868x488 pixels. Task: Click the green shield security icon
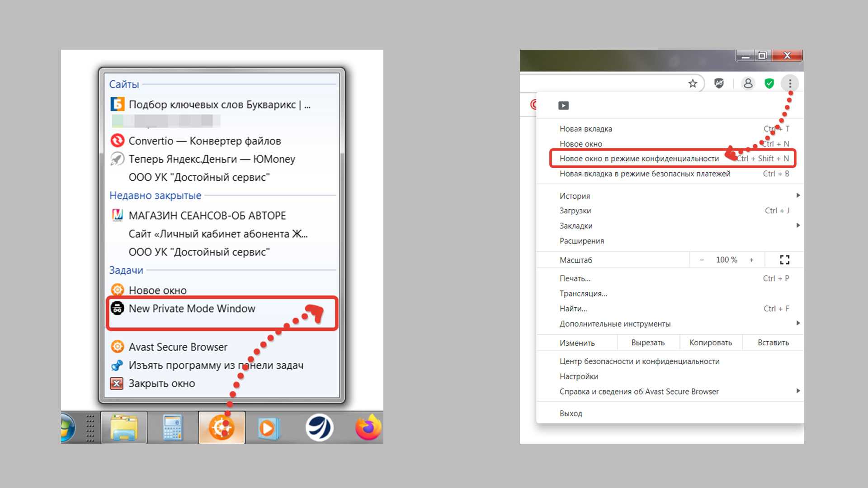(x=769, y=84)
